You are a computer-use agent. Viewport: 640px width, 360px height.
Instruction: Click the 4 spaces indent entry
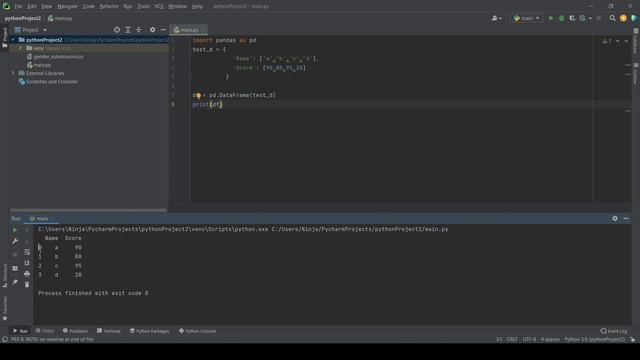tap(550, 340)
